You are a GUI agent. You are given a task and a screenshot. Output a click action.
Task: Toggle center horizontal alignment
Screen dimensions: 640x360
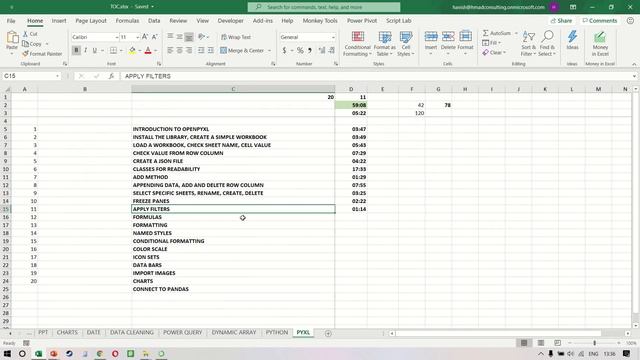(180, 51)
